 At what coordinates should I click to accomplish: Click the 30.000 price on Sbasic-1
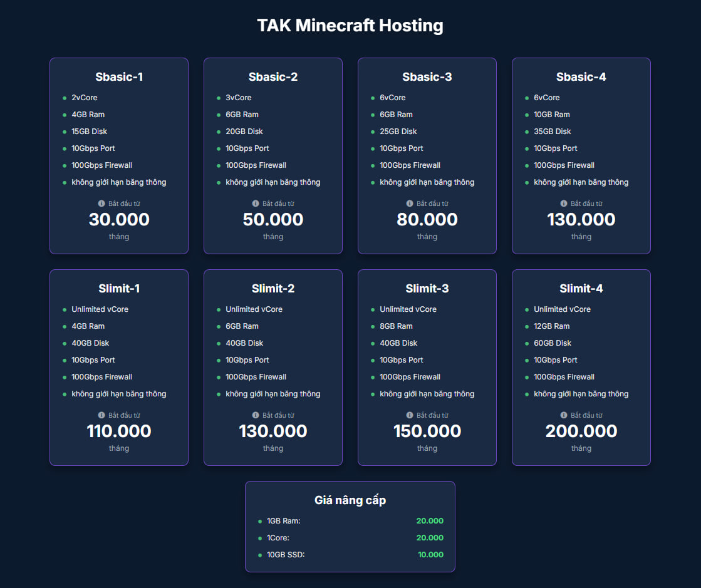click(x=119, y=219)
